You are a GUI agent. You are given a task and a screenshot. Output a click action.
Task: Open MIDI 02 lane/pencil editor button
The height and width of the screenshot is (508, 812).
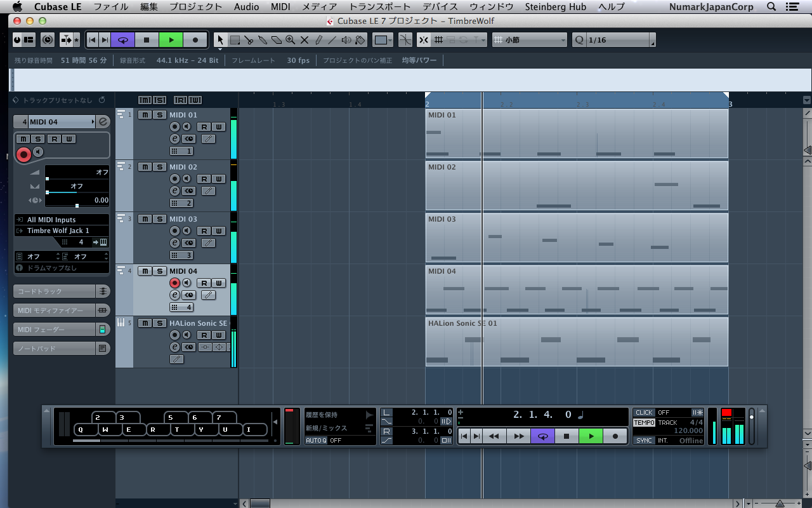point(208,190)
